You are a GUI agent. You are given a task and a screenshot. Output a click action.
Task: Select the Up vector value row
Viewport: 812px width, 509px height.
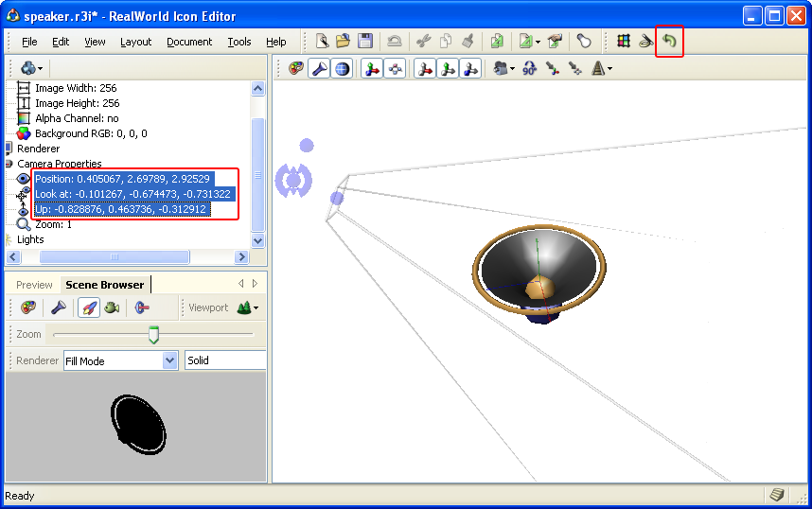122,209
